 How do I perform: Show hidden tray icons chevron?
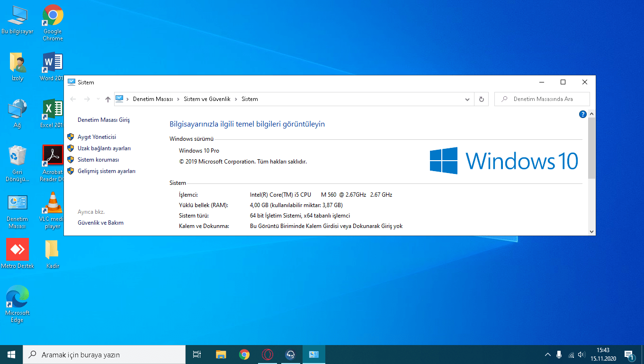(x=548, y=355)
